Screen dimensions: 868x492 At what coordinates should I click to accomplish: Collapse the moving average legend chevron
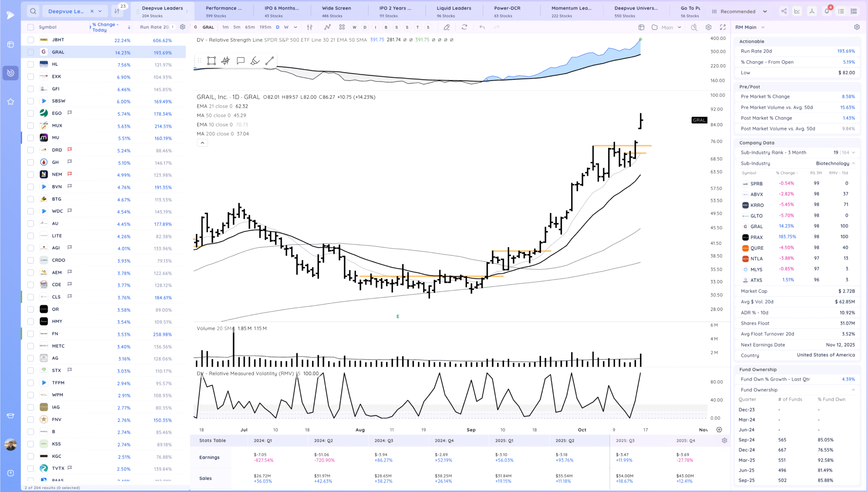pos(202,143)
